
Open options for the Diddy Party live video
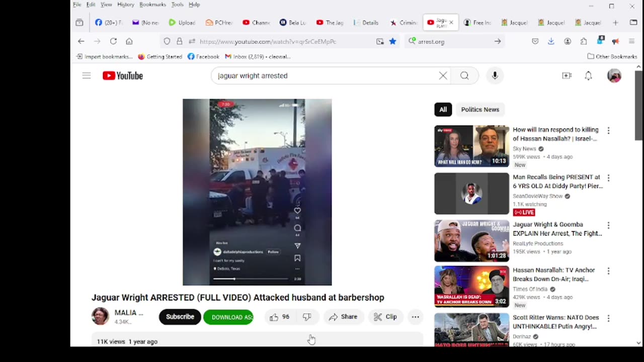click(608, 178)
